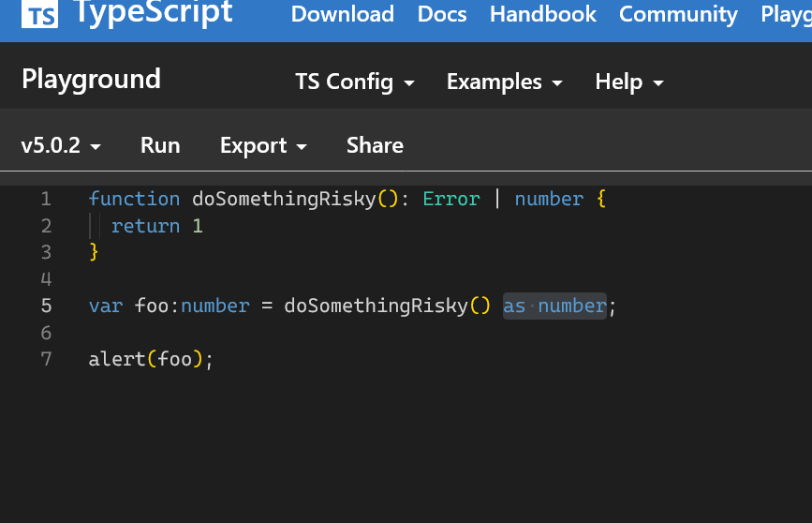Click the TypeScript brand name in header
812x523 pixels.
tap(153, 12)
